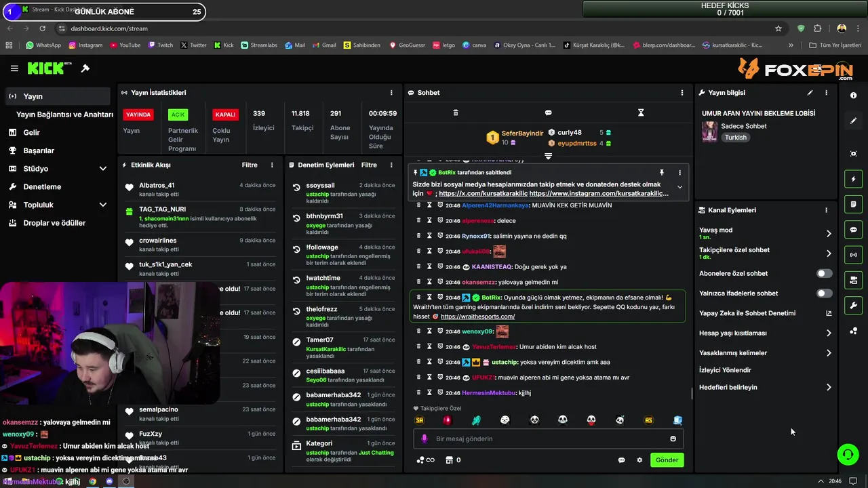Click the points icon with infinity symbol
The image size is (868, 488).
coord(425,460)
